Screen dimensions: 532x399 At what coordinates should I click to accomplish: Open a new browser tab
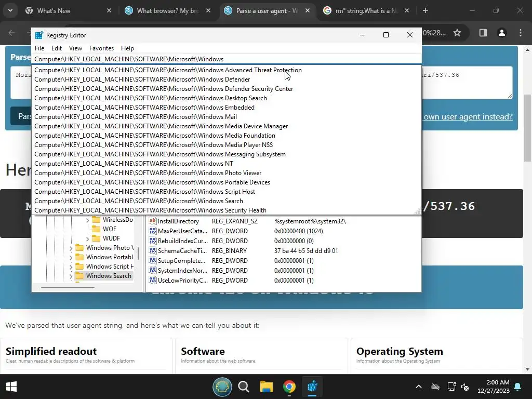click(425, 11)
